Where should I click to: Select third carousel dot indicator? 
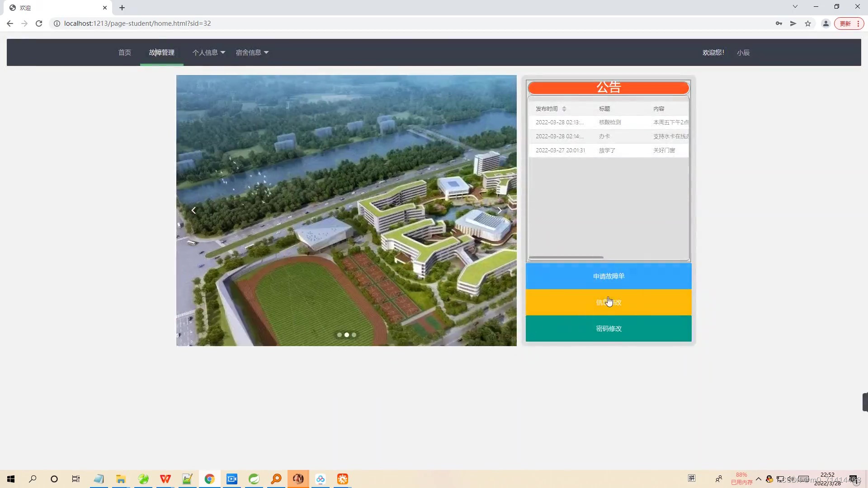point(354,335)
